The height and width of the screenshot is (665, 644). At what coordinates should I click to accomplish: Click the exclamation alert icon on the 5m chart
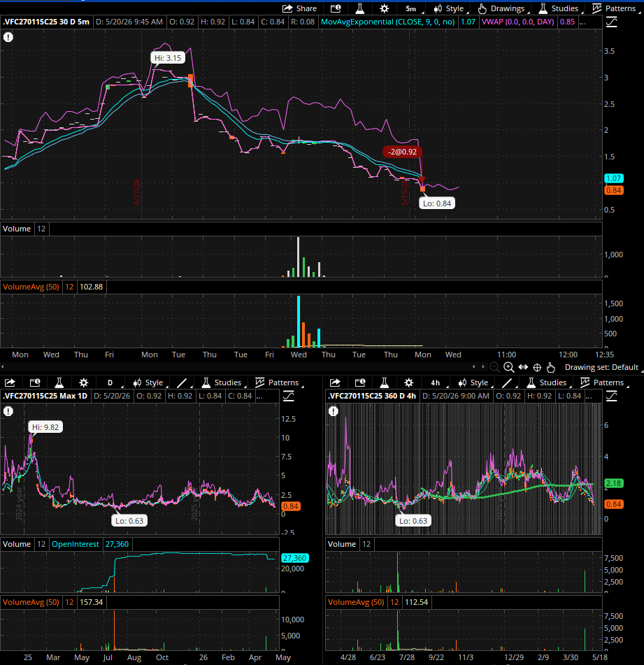8,37
